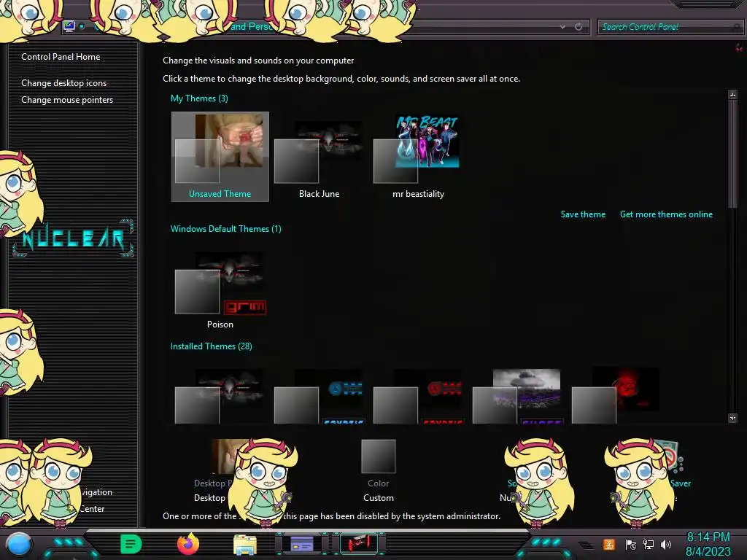This screenshot has height=560, width=747.
Task: Click the Windows Default Themes (1) heading
Action: 226,229
